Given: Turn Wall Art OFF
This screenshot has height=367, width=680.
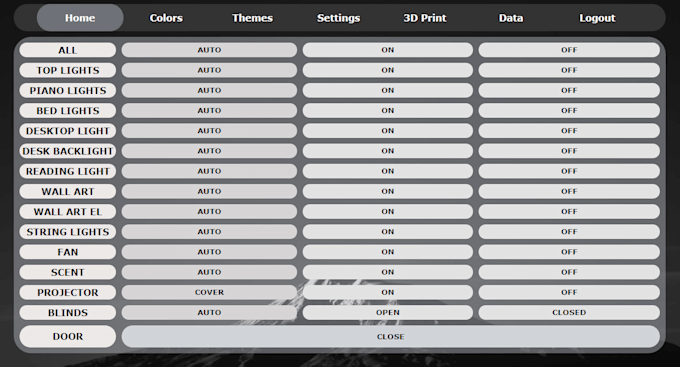Looking at the screenshot, I should click(x=569, y=191).
